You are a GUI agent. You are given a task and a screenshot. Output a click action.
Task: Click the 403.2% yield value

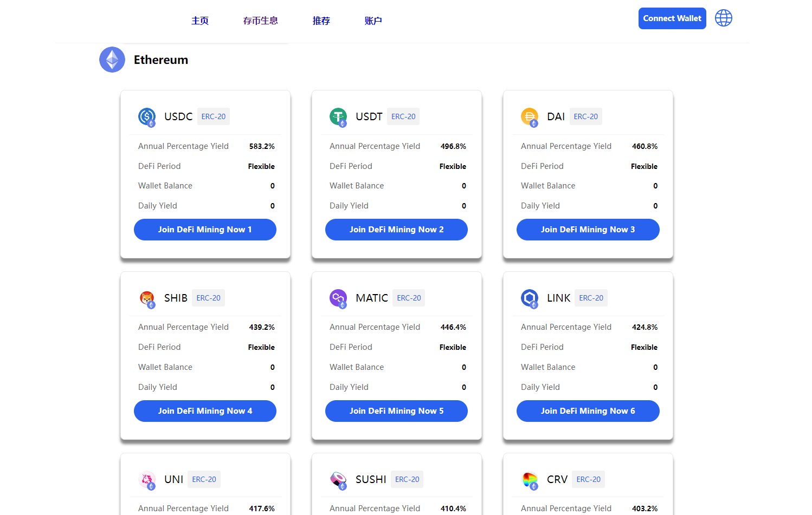pos(645,509)
